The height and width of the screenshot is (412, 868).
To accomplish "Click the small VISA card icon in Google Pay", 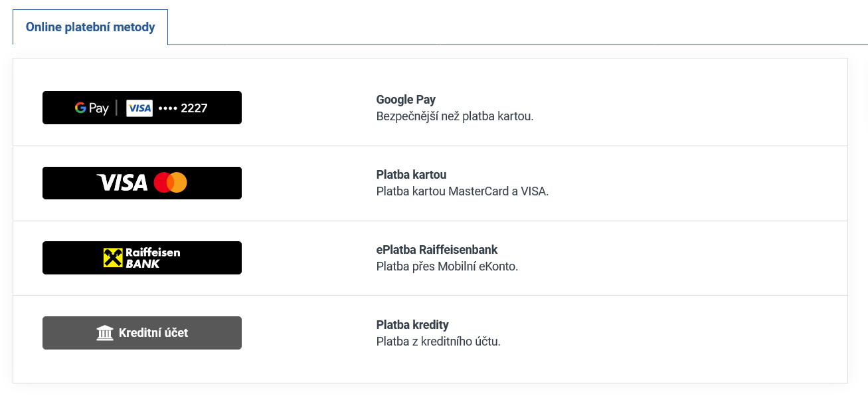I will [x=139, y=108].
